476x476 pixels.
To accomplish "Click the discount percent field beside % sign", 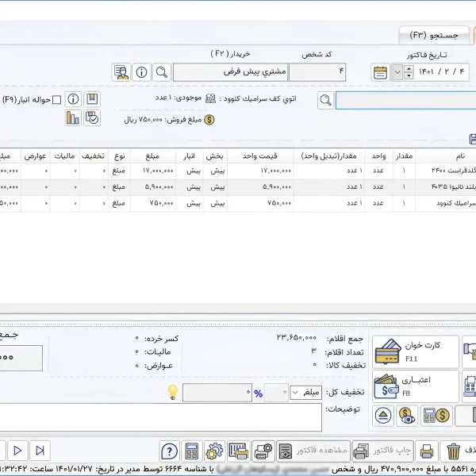I will pyautogui.click(x=276, y=393).
